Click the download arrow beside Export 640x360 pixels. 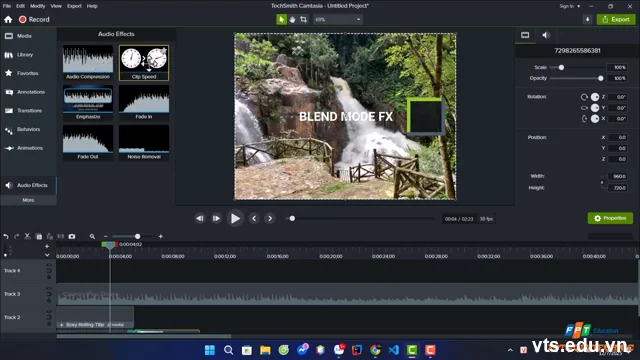point(587,19)
